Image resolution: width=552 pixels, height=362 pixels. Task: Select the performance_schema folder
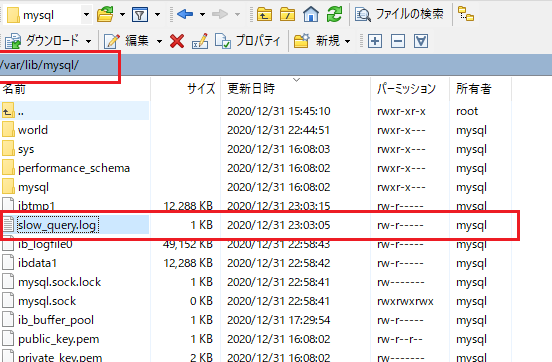(x=74, y=168)
